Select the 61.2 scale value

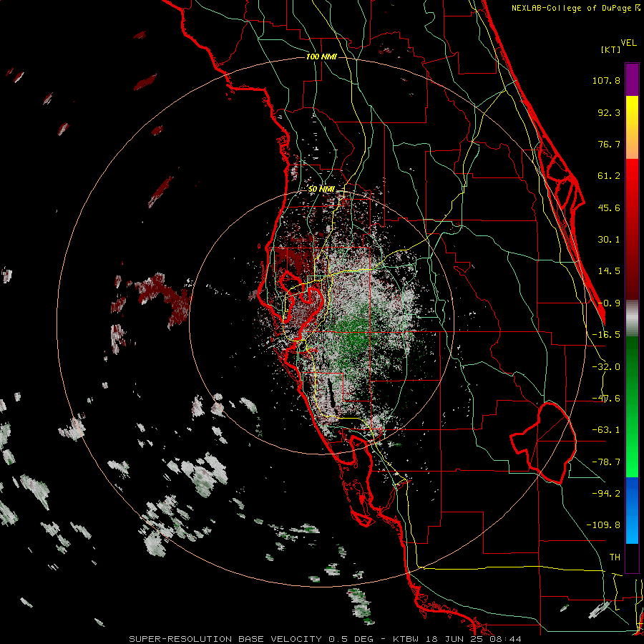(609, 176)
